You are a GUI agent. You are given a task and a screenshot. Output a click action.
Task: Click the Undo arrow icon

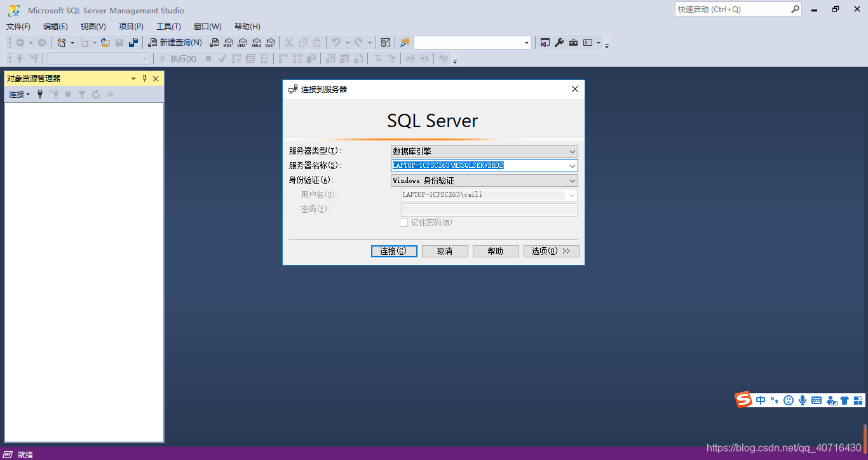point(336,43)
